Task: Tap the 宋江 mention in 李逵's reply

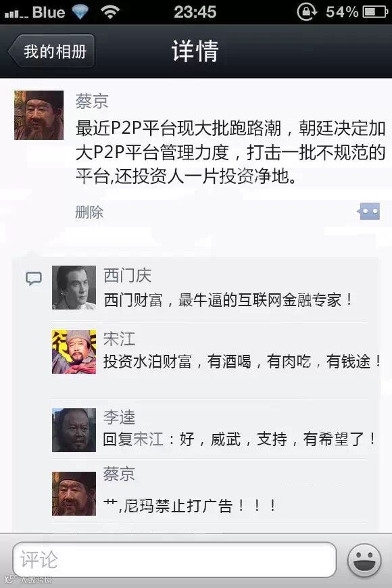Action: [149, 439]
